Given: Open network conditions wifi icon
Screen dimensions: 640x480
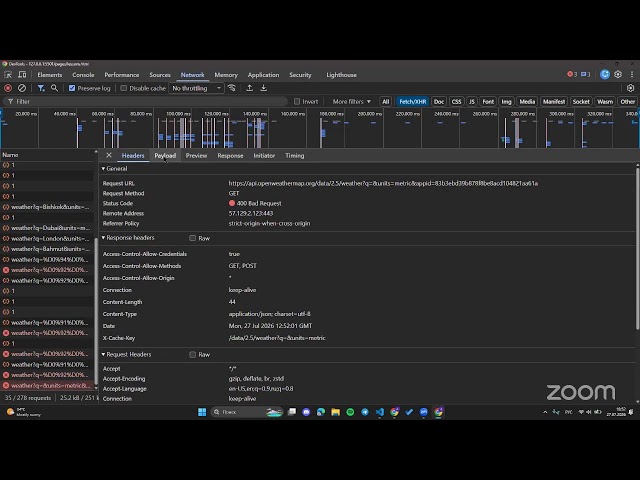Looking at the screenshot, I should [x=232, y=88].
